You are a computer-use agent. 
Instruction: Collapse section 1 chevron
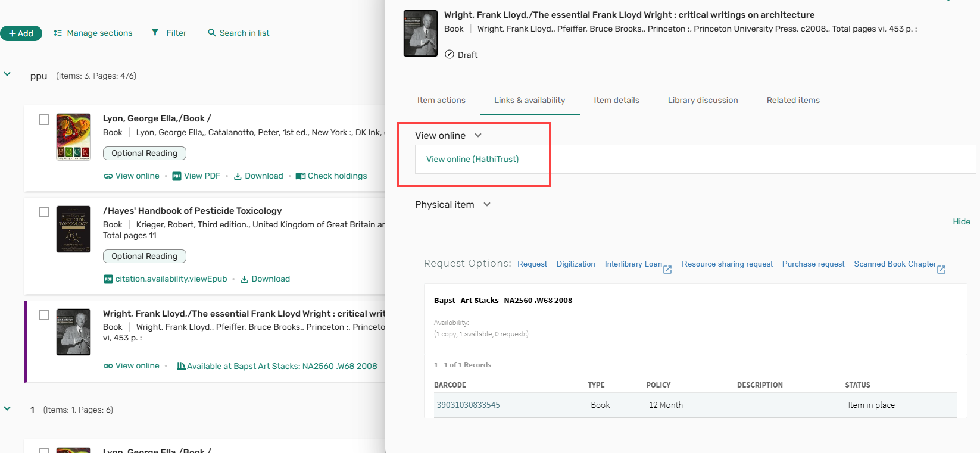pos(7,409)
